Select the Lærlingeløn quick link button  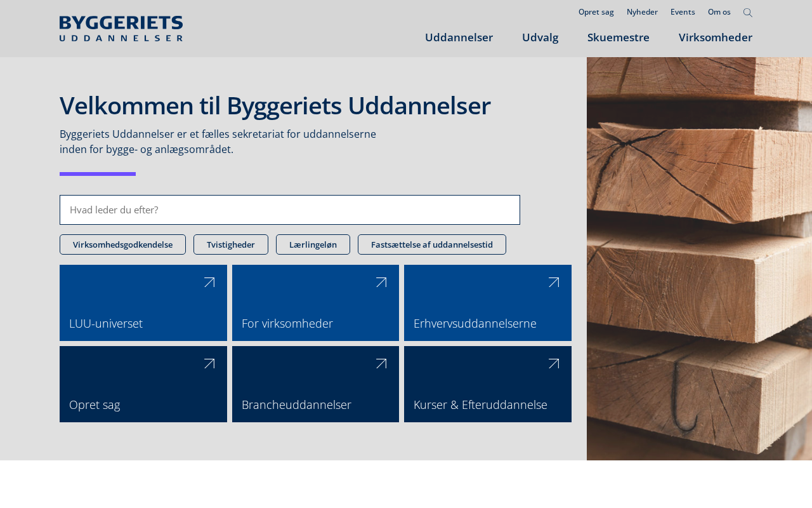pyautogui.click(x=313, y=244)
